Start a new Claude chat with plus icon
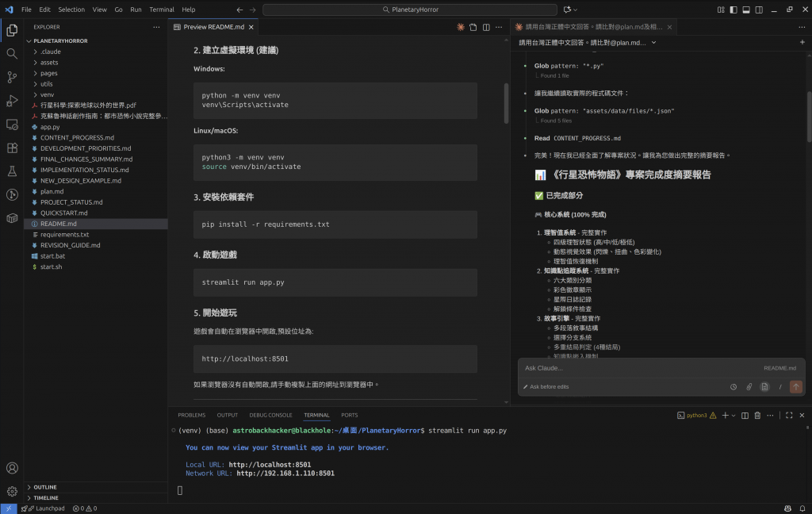 [802, 43]
